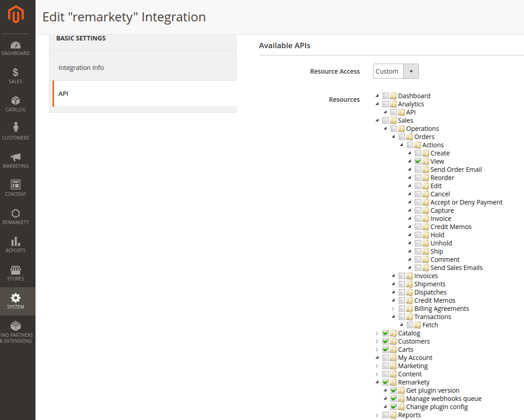Enable the Send Order Email checkbox
Screen dimensions: 524x420
pyautogui.click(x=418, y=170)
